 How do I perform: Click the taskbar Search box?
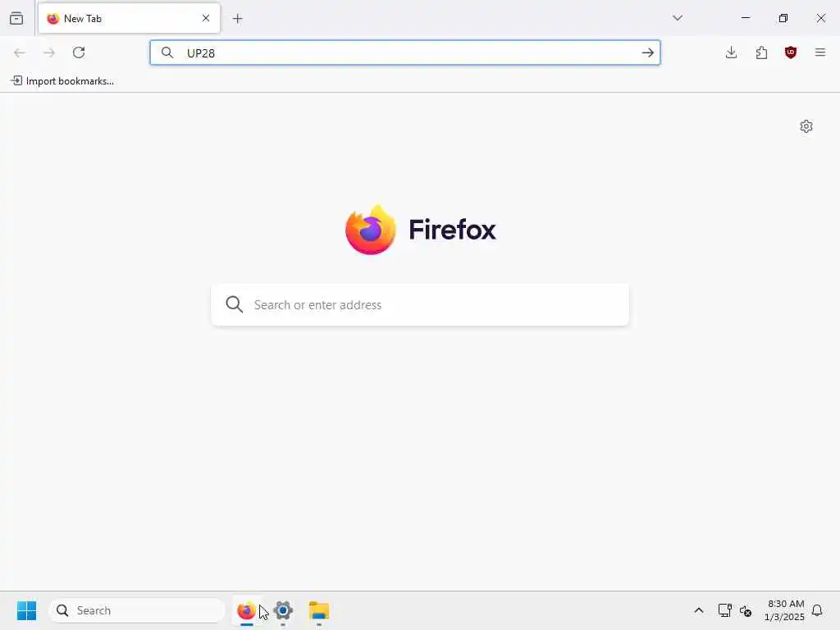(137, 610)
